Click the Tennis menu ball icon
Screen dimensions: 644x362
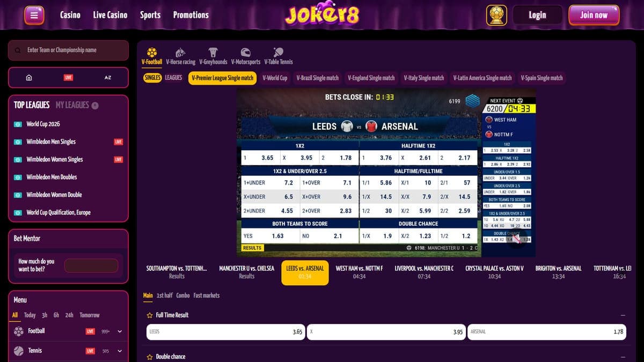click(x=19, y=351)
